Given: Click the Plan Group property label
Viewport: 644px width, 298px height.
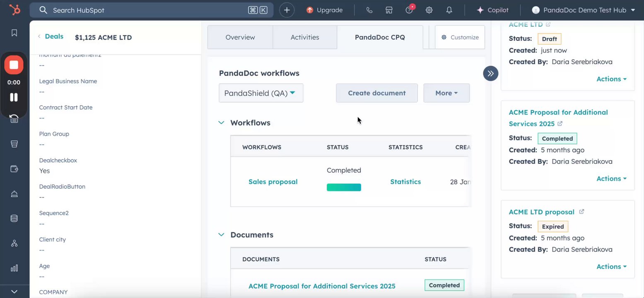Looking at the screenshot, I should click(54, 134).
